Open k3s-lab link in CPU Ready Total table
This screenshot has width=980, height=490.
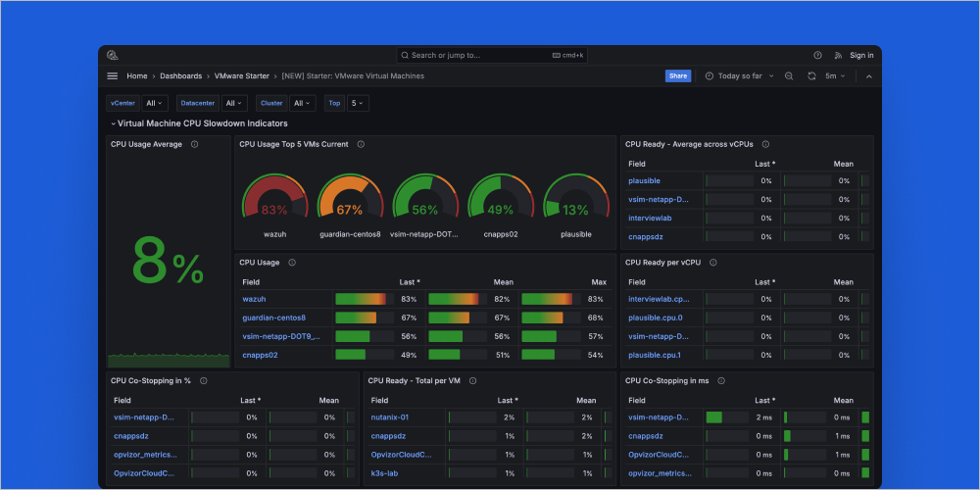(384, 473)
